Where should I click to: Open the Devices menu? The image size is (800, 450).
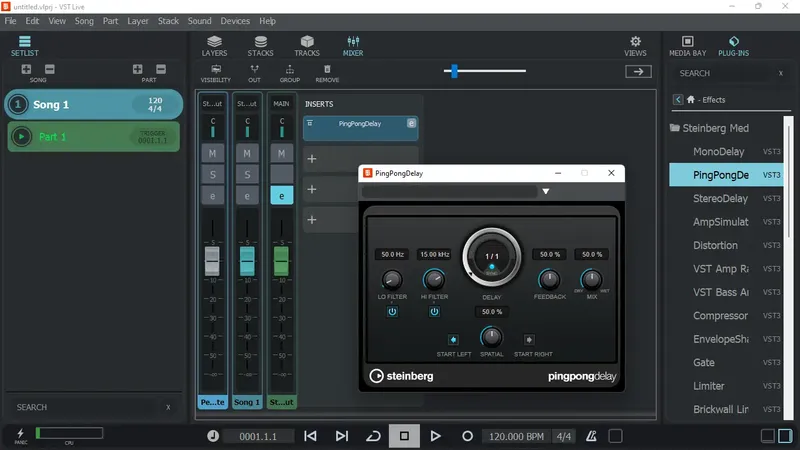click(x=235, y=21)
